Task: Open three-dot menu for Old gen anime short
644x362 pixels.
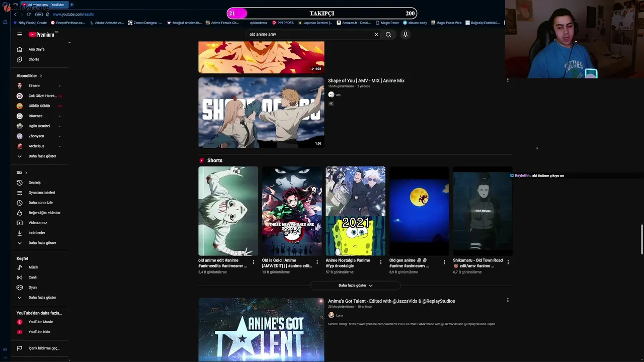Action: coord(444,262)
